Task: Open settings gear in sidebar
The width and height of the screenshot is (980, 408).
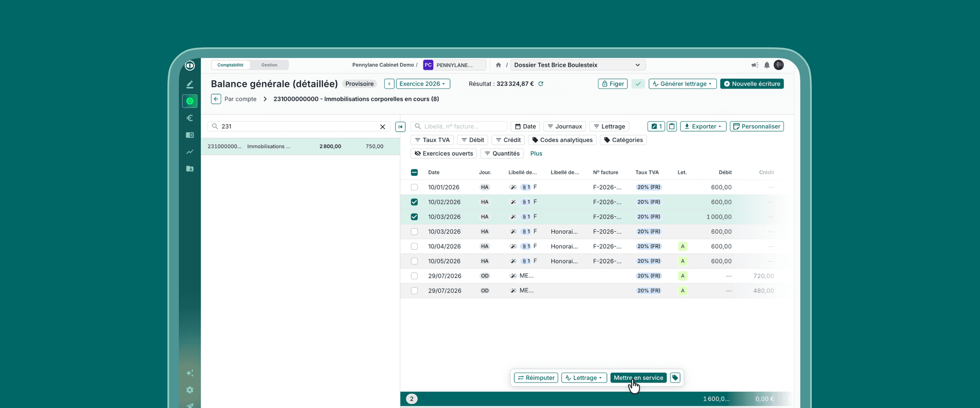Action: 190,390
